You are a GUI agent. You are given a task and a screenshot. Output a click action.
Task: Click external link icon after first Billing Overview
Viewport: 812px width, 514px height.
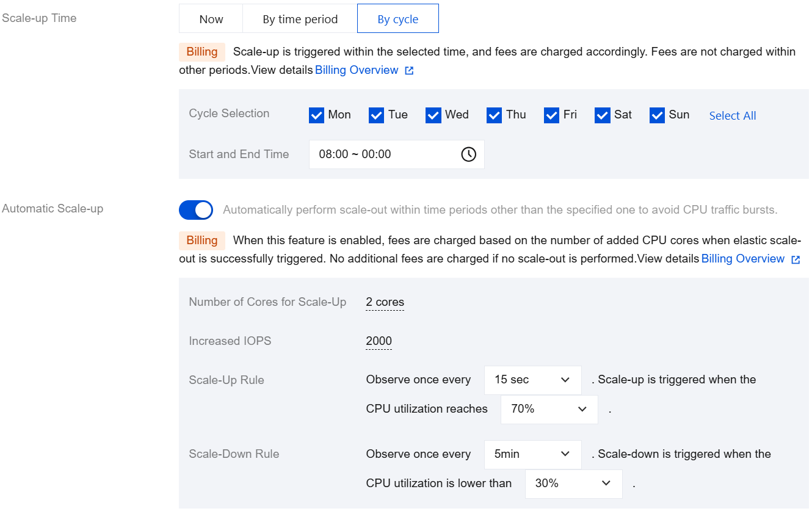(409, 71)
